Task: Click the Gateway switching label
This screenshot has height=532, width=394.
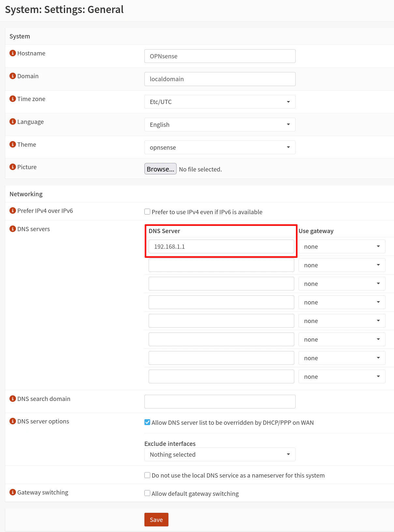Action: click(43, 492)
